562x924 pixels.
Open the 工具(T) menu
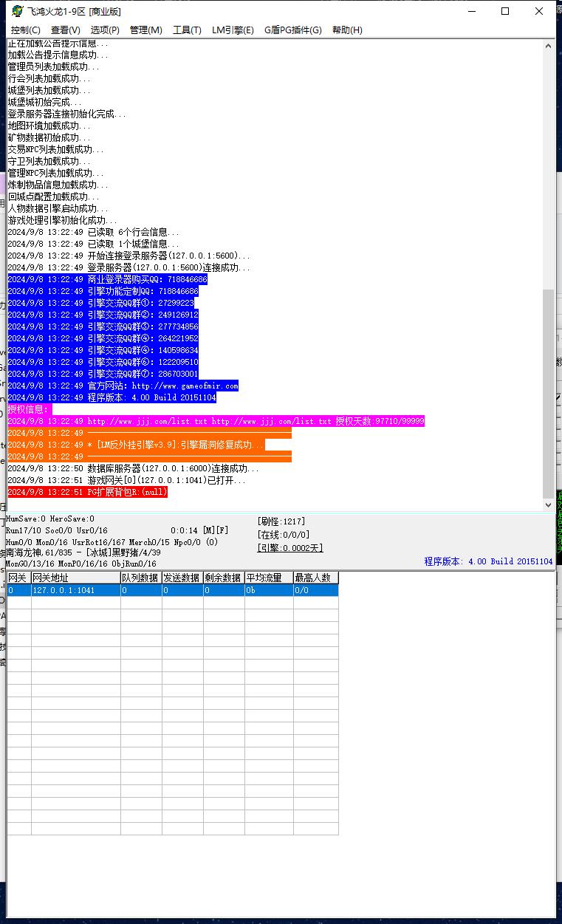[x=187, y=30]
